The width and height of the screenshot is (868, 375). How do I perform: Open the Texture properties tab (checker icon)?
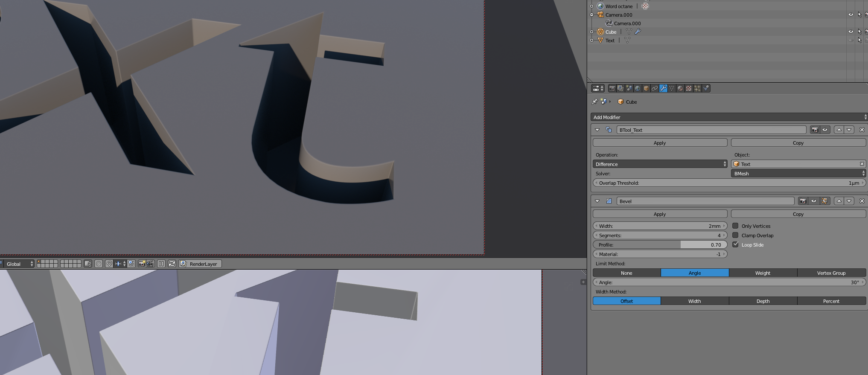689,88
